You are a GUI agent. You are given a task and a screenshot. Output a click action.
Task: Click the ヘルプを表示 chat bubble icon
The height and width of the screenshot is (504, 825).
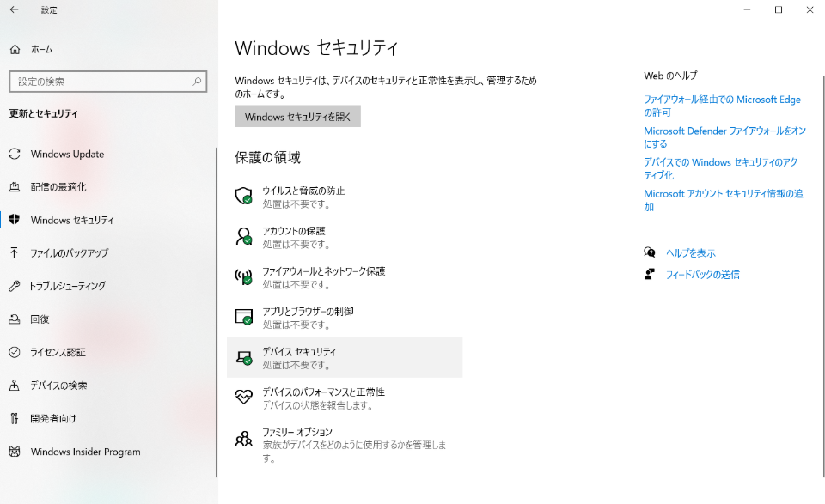[x=650, y=252]
